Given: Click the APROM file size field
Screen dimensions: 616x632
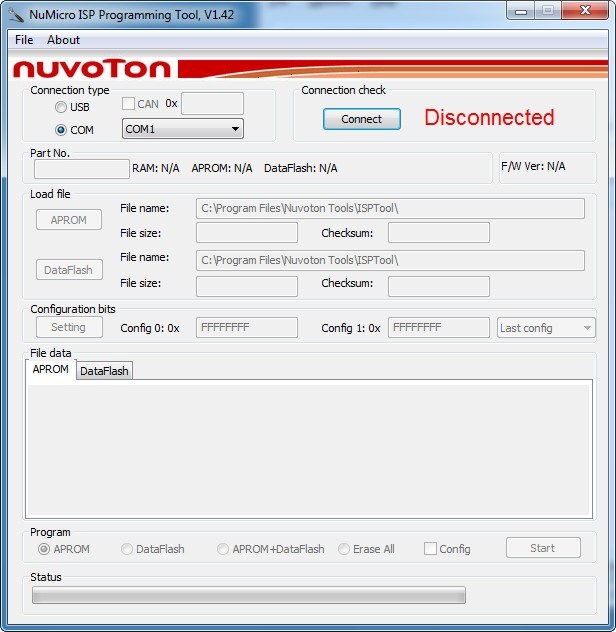Looking at the screenshot, I should coord(247,233).
